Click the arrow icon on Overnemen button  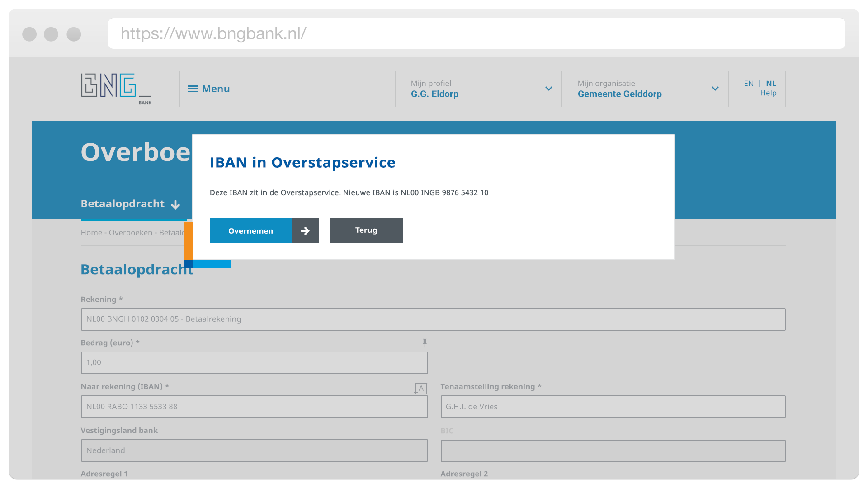[305, 230]
